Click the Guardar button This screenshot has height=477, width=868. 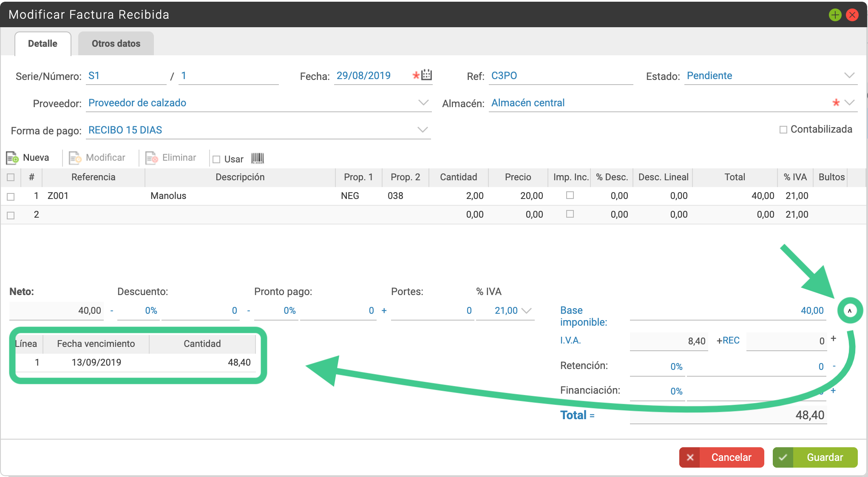(815, 457)
